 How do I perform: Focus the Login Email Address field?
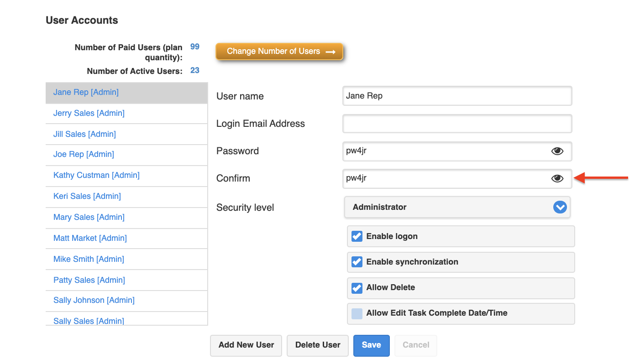[456, 124]
